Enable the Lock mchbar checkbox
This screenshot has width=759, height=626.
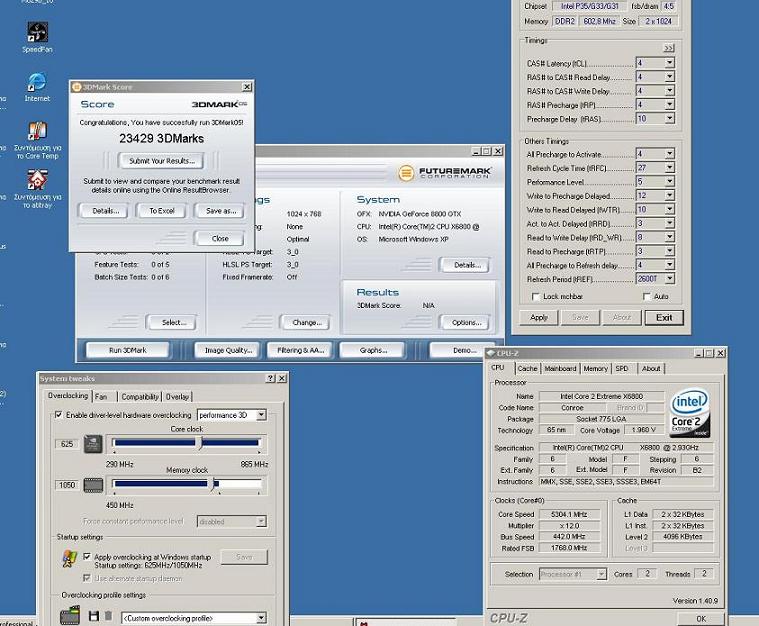535,296
